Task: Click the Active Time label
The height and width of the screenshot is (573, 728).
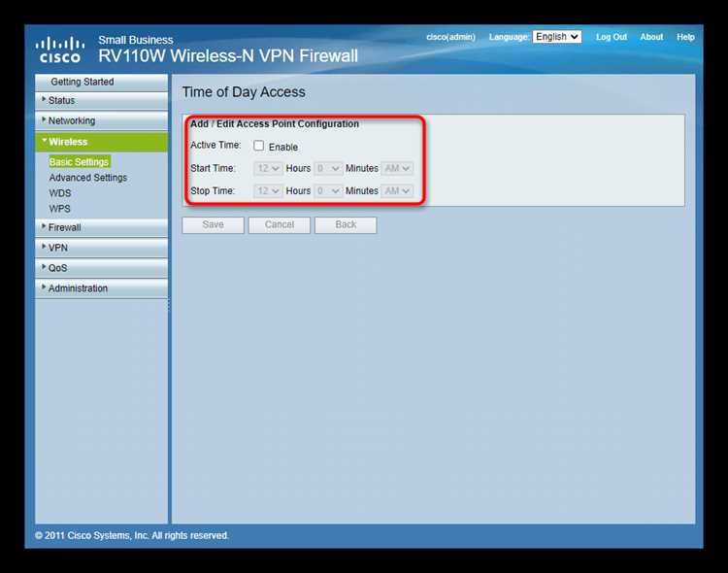Action: point(215,145)
